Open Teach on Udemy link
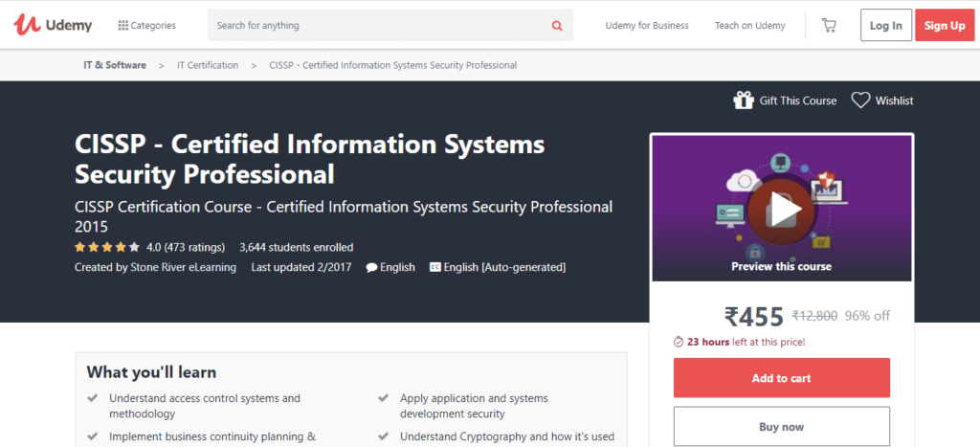The height and width of the screenshot is (447, 980). [749, 26]
